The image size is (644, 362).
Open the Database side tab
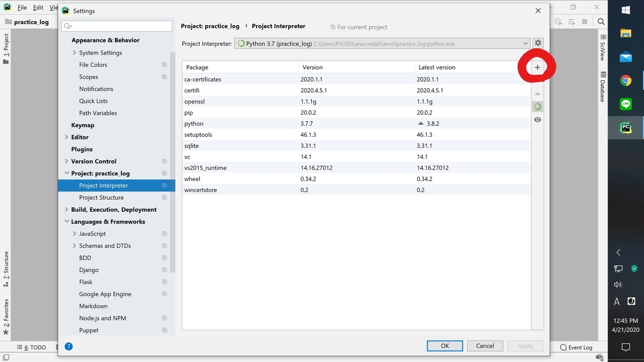(603, 86)
